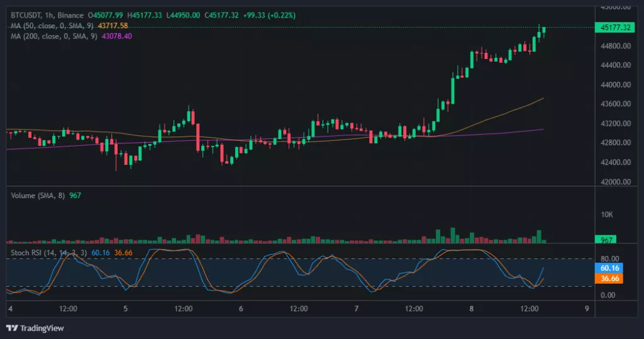Select the BTCUSDT, 1h, Binance symbol title

(47, 15)
